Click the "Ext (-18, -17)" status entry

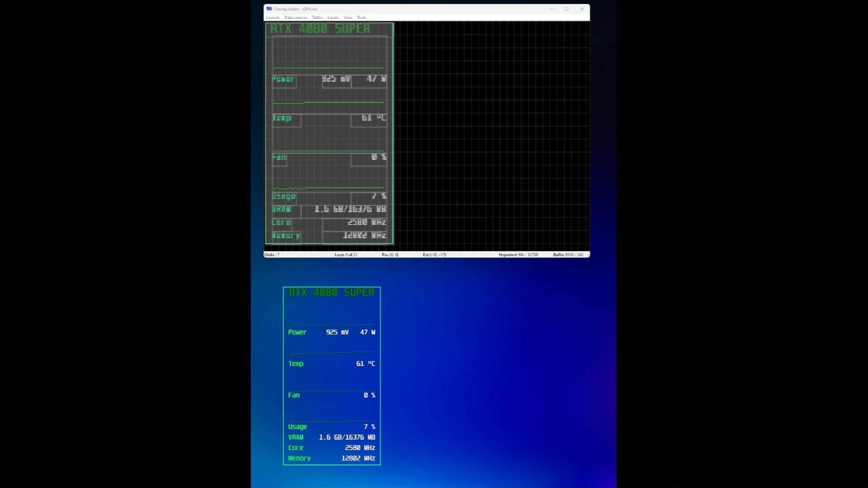434,255
